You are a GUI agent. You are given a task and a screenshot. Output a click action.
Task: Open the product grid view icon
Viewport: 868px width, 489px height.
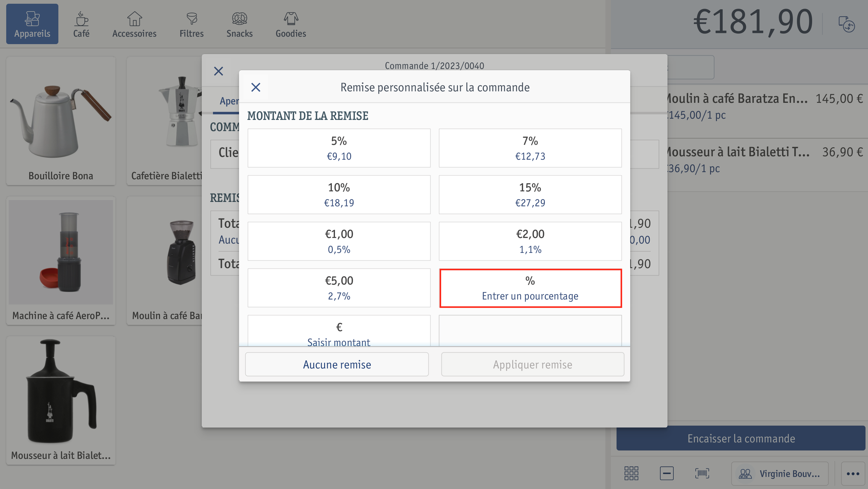tap(631, 473)
